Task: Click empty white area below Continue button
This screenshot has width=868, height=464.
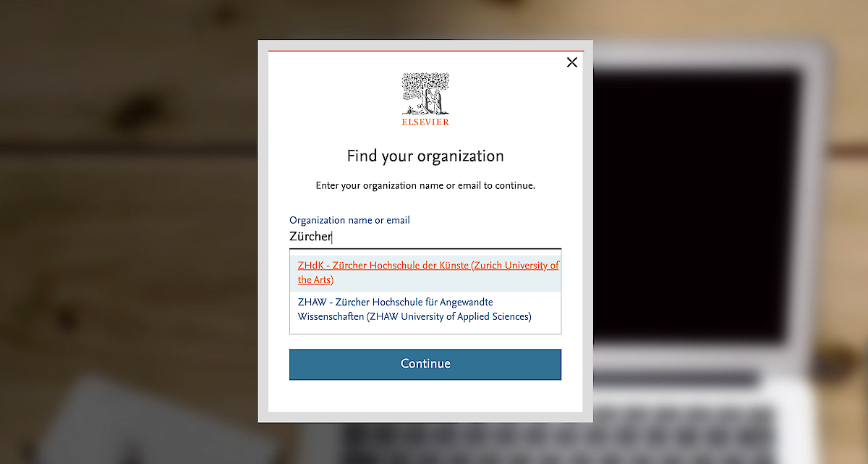Action: point(425,396)
